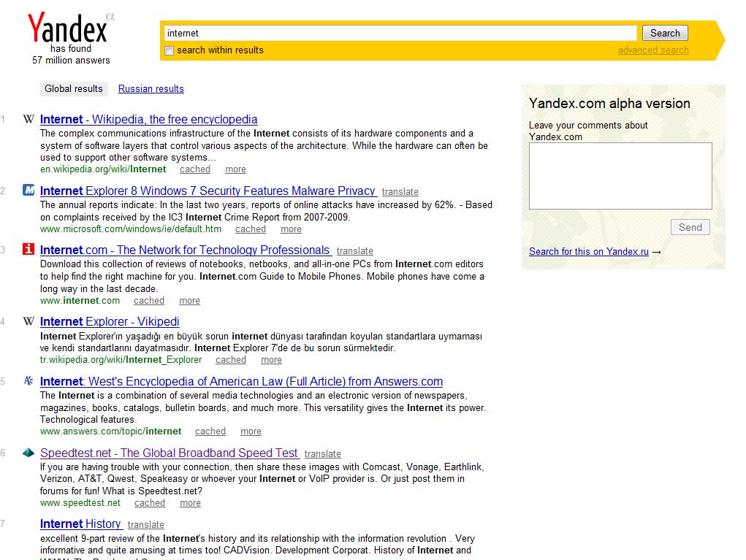Click Speedtest.net favicon
The image size is (746, 560).
tap(28, 453)
